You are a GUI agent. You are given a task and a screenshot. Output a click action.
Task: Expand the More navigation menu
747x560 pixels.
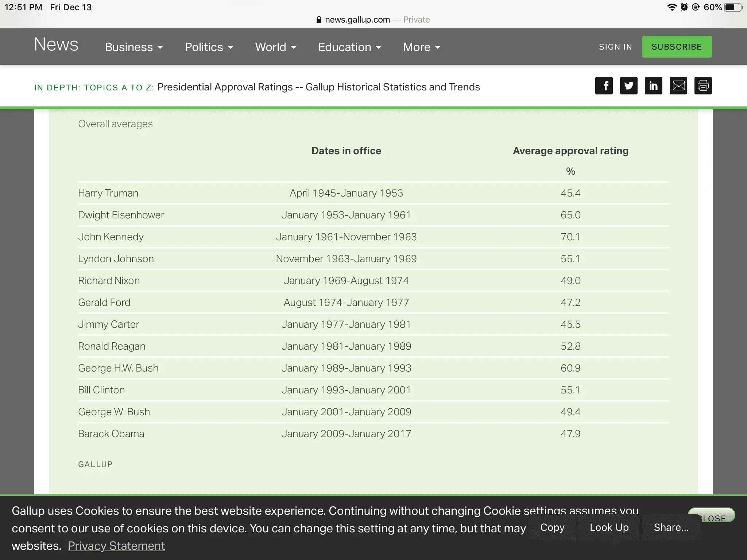coord(422,47)
